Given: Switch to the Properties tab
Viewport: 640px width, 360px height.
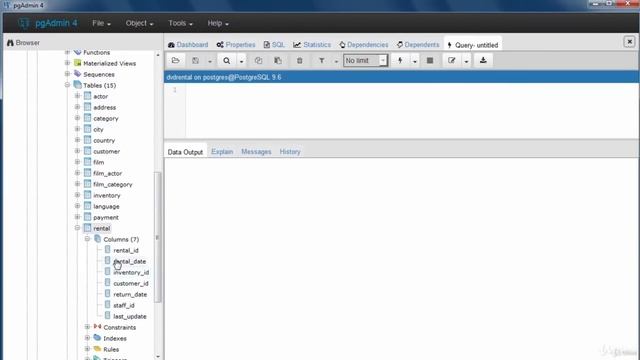Looking at the screenshot, I should 236,44.
